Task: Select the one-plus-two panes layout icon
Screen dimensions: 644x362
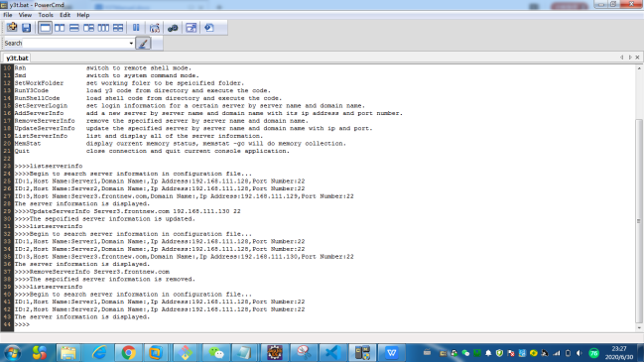Action: [x=88, y=28]
